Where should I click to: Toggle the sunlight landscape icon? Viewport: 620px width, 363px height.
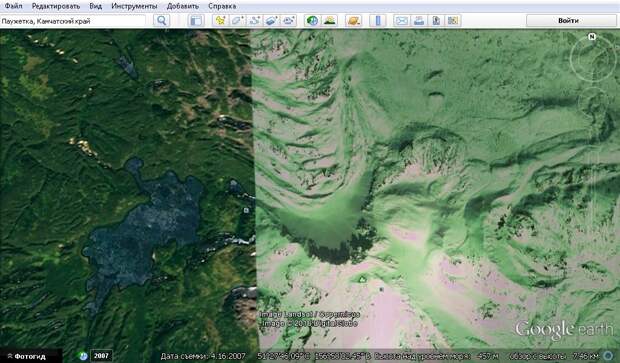(329, 21)
